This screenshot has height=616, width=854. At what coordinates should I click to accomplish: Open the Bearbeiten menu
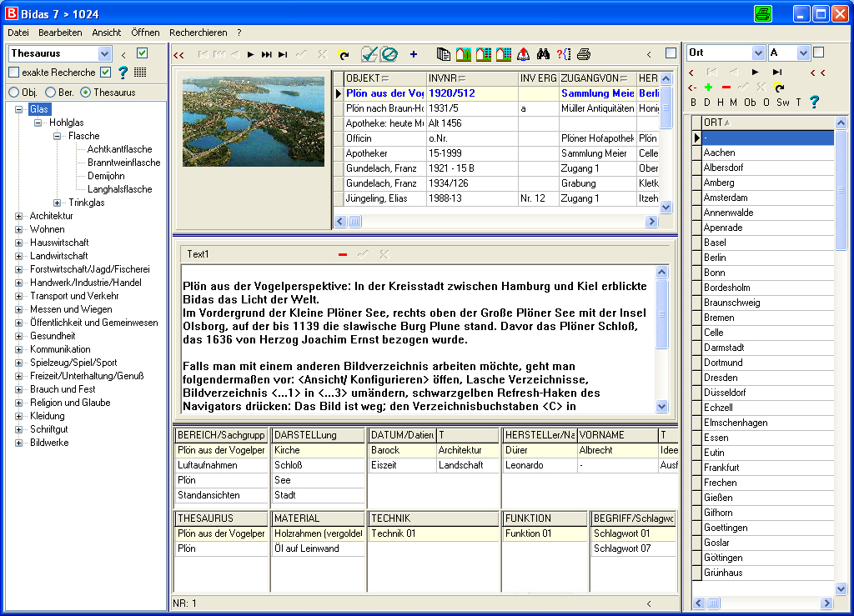tap(60, 33)
